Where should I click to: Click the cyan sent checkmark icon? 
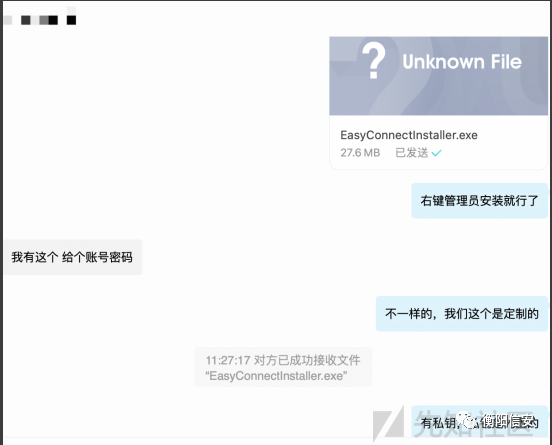(x=436, y=153)
